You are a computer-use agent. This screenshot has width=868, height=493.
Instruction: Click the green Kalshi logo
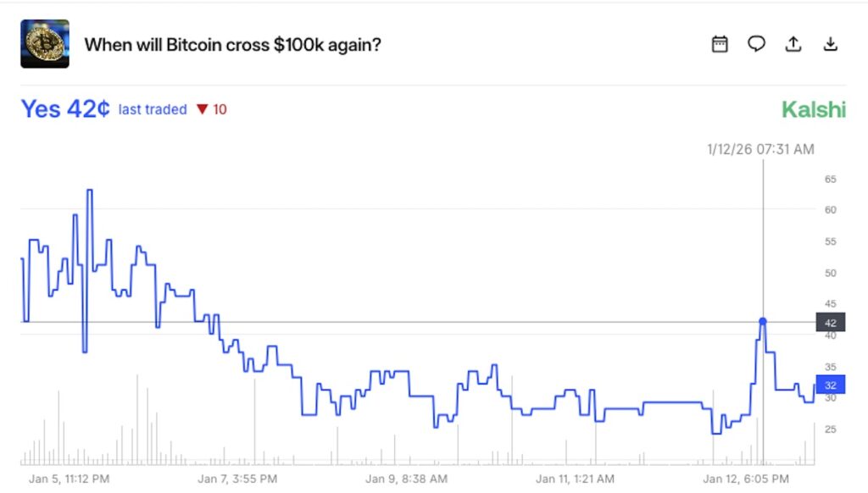click(x=814, y=109)
